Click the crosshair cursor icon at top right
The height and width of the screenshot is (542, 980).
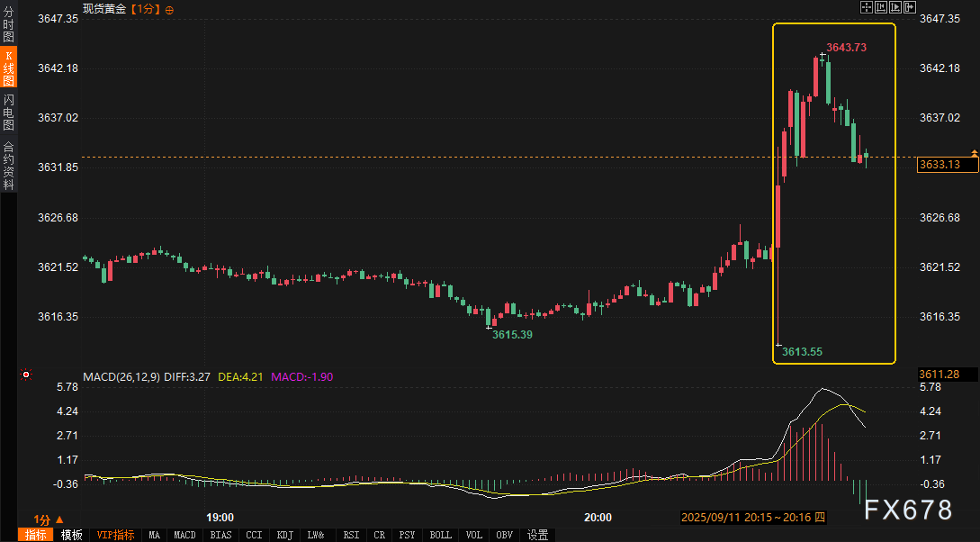(867, 7)
